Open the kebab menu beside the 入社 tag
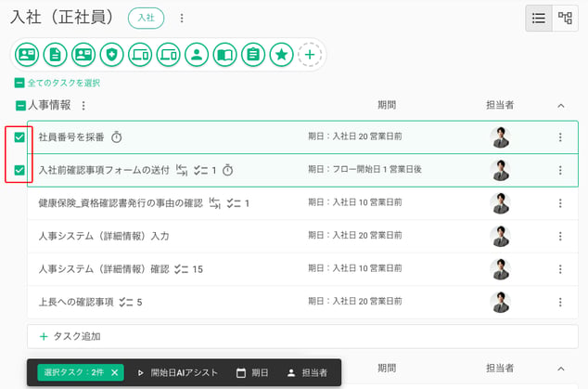 pyautogui.click(x=182, y=18)
